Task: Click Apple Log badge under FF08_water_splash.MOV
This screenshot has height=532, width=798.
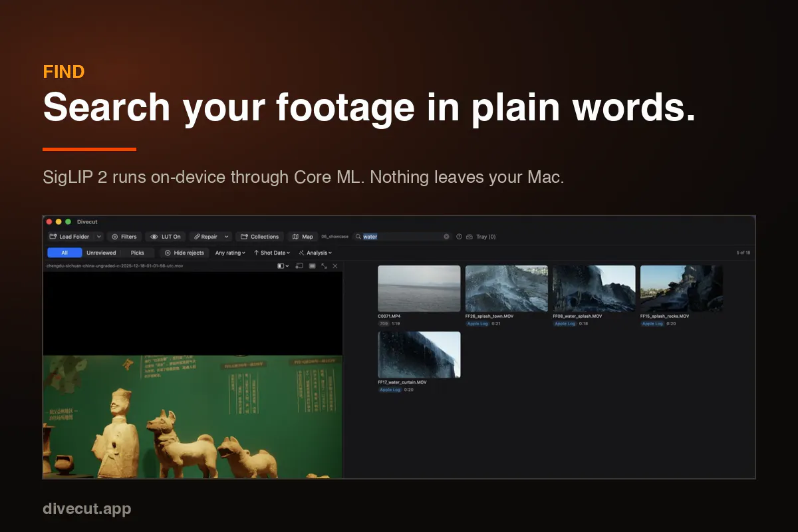Action: 565,324
